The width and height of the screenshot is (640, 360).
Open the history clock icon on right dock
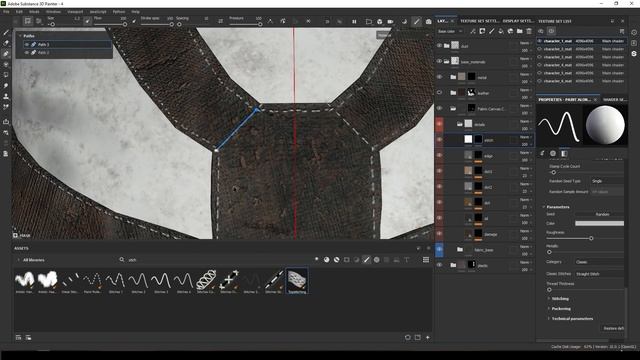(x=634, y=32)
